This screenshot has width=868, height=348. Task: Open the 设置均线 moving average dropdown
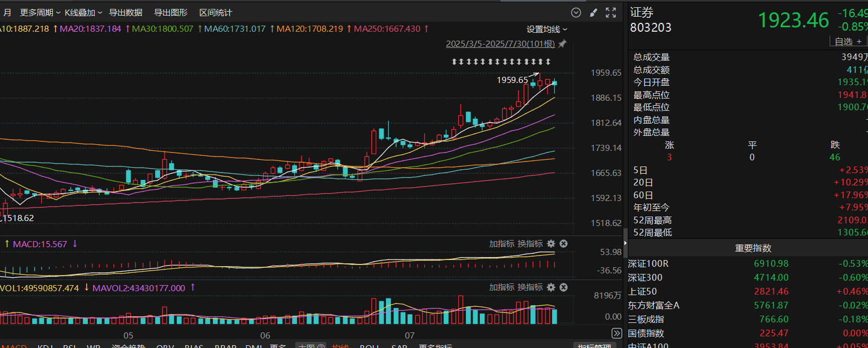(547, 29)
